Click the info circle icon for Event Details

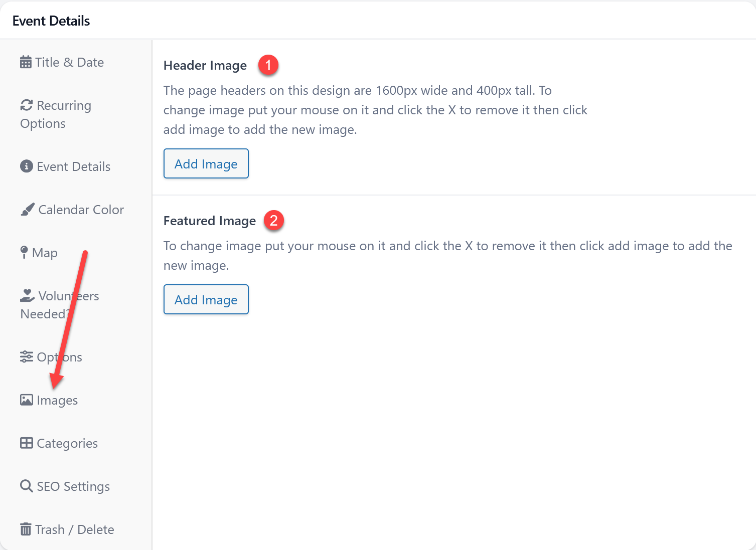click(x=27, y=166)
